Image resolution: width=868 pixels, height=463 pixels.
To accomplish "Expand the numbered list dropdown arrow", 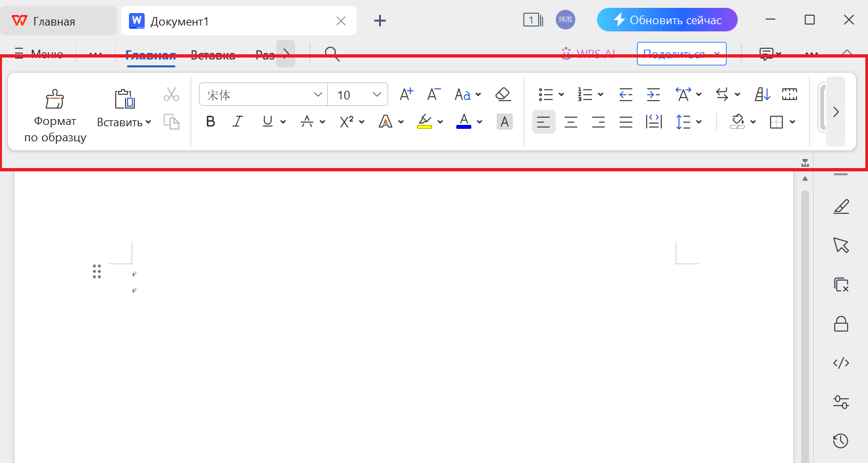I will (600, 95).
